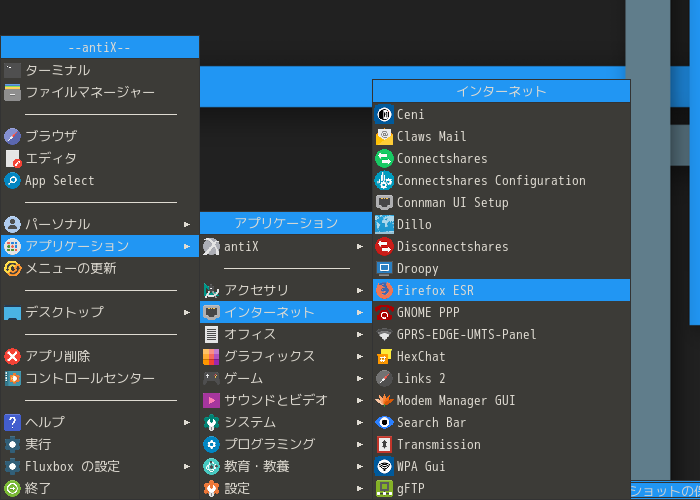Expand the オフィス submenu arrow
The width and height of the screenshot is (700, 500).
coord(360,334)
